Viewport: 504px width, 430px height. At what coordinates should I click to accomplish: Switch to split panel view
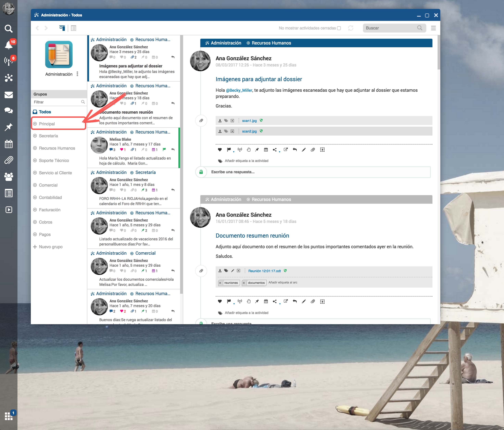[x=62, y=28]
